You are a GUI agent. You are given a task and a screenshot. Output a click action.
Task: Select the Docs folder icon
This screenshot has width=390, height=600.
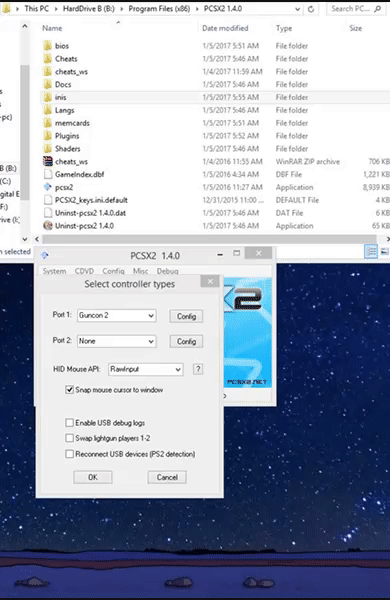click(x=47, y=85)
